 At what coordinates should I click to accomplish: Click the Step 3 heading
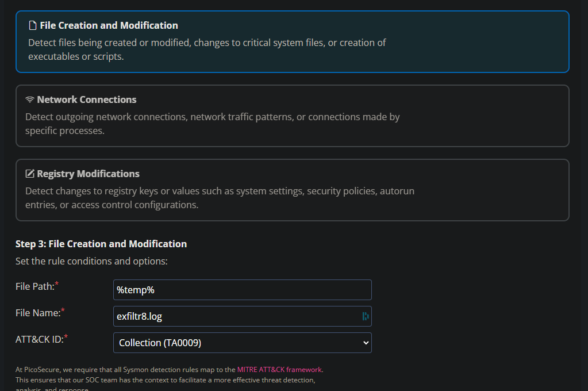[x=101, y=244]
